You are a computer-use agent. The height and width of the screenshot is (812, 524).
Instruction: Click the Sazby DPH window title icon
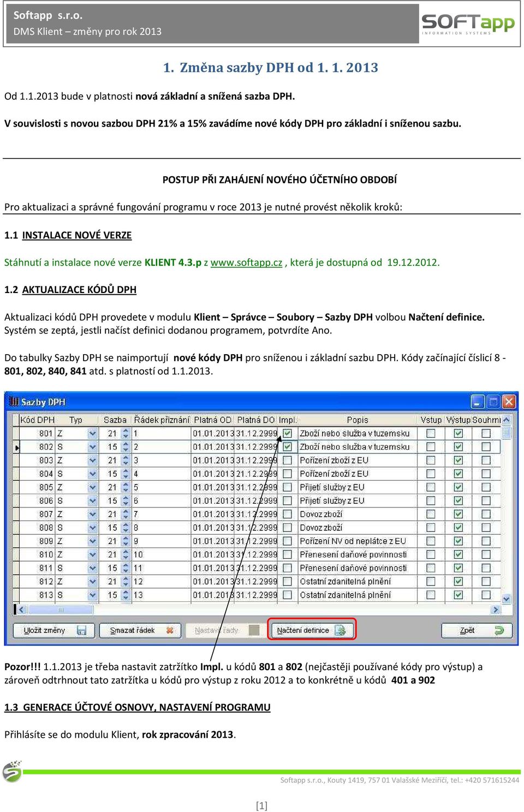(14, 402)
